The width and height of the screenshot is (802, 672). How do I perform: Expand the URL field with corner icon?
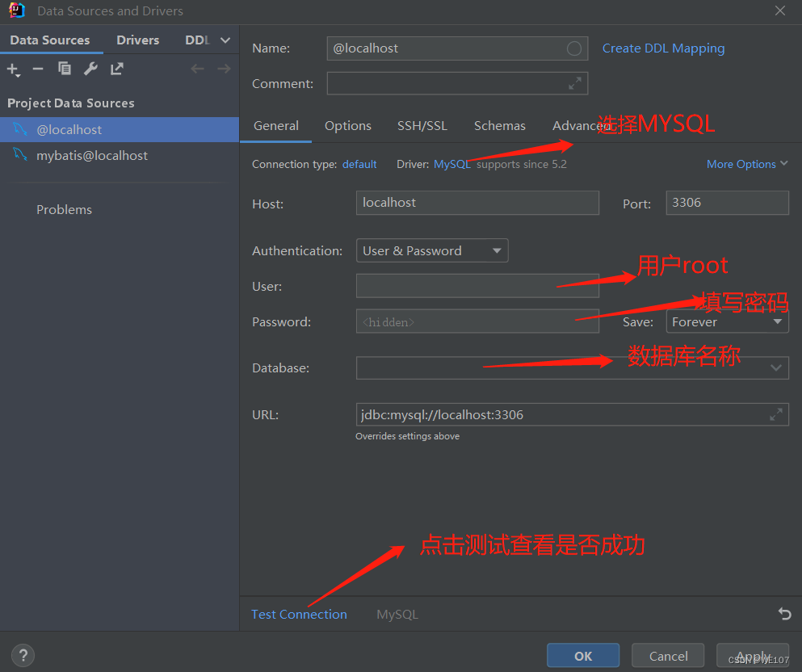point(776,414)
